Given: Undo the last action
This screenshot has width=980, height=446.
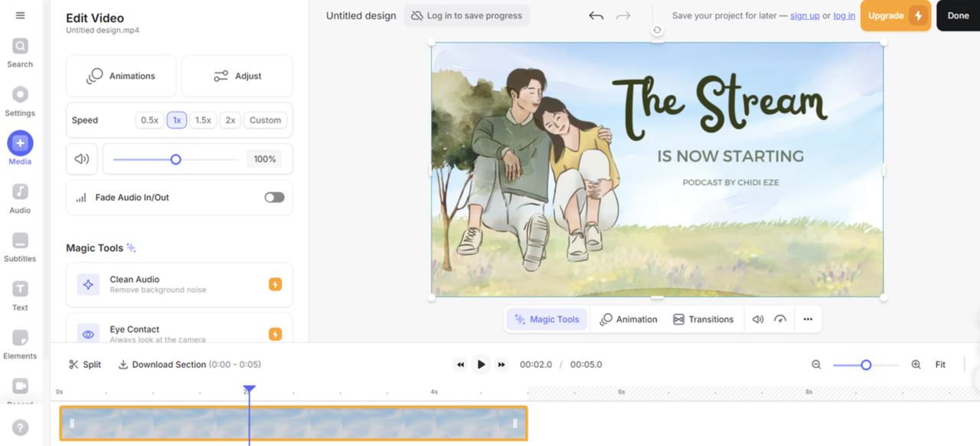Looking at the screenshot, I should tap(596, 15).
